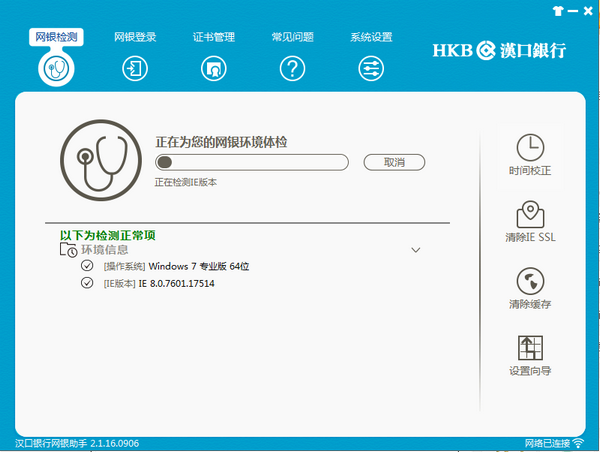Click the 清除缓存 cache icon
Viewport: 600px width, 452px height.
[530, 281]
